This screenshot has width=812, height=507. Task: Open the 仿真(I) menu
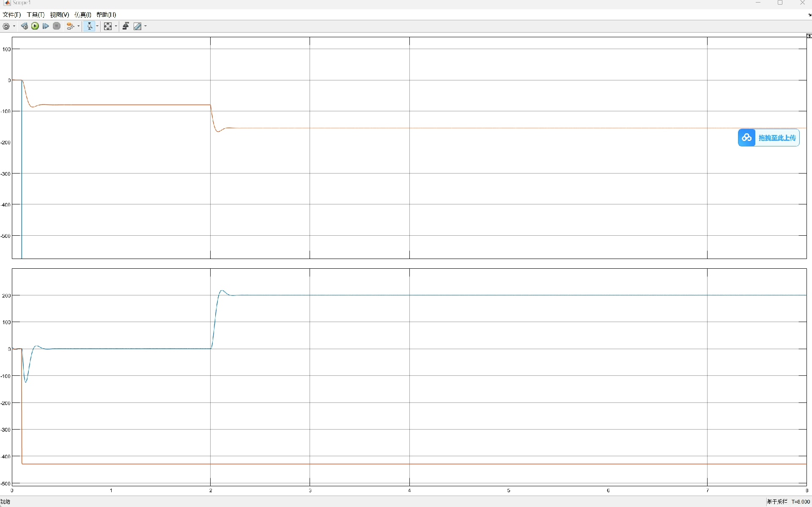83,14
